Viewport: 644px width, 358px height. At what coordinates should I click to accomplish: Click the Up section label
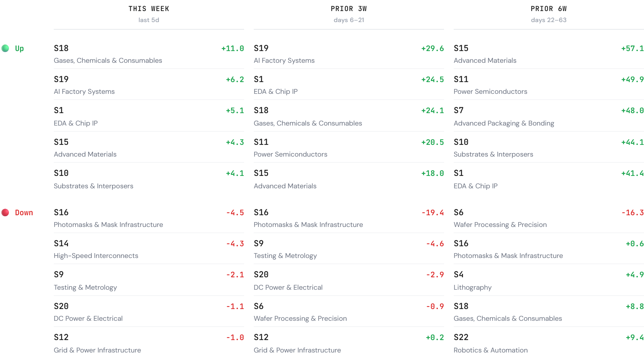tap(19, 48)
